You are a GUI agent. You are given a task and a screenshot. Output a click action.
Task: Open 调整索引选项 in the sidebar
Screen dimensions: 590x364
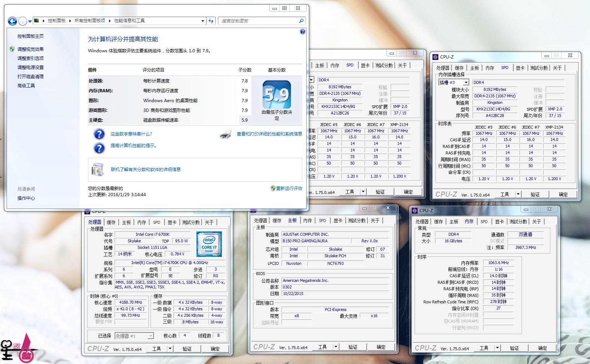coord(31,58)
